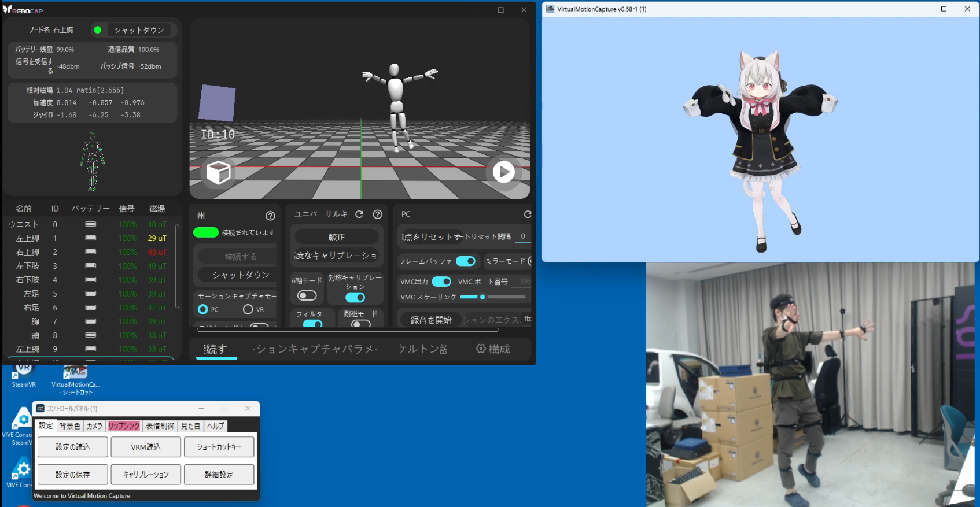The image size is (980, 507).
Task: Toggle the green 接続されています connection switch
Action: pos(206,232)
